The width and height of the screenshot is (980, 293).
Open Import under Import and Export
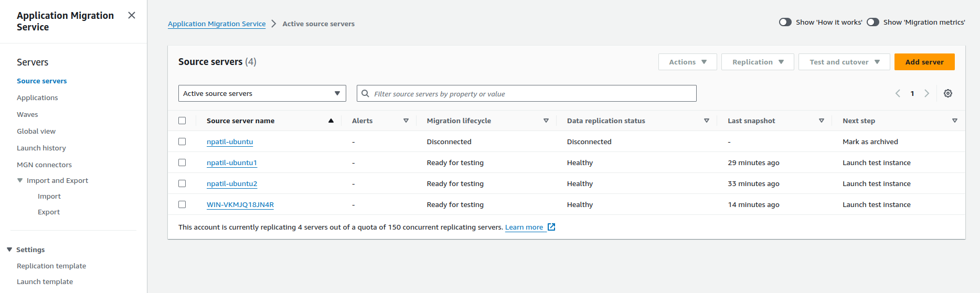click(49, 196)
